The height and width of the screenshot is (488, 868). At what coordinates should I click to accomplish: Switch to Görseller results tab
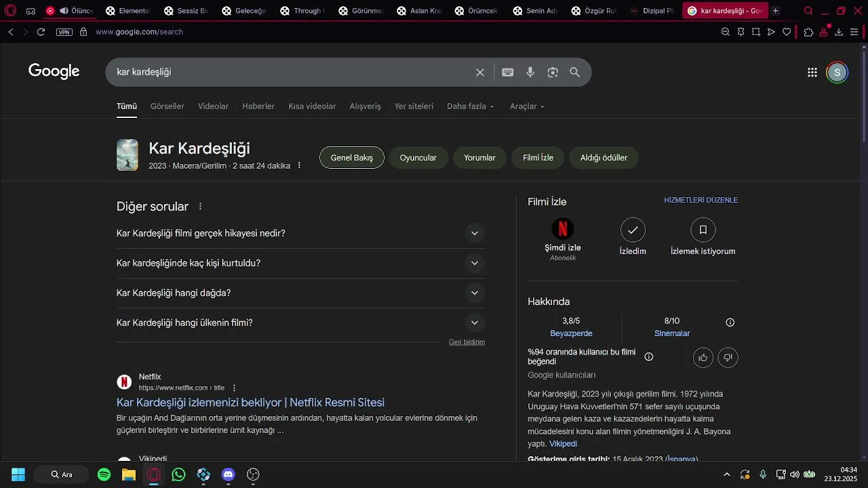(167, 106)
